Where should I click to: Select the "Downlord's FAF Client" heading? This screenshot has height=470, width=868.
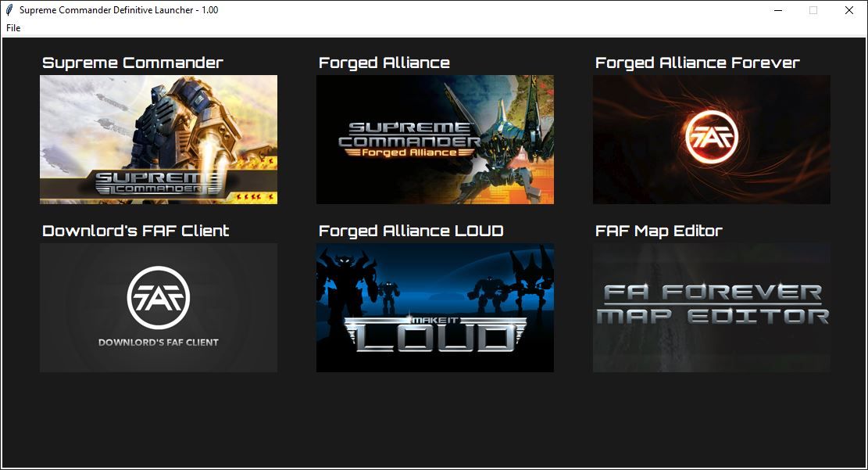136,231
